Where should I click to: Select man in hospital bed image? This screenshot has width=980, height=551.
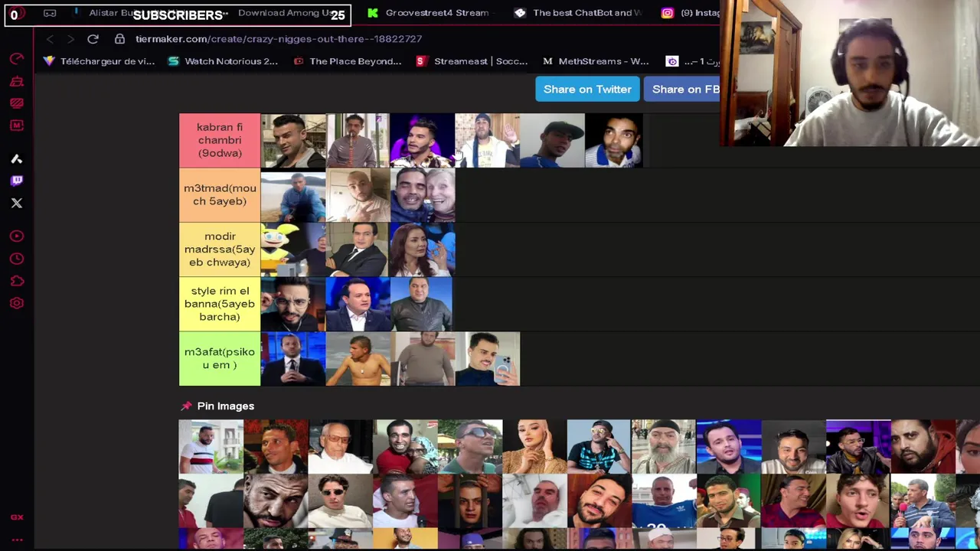point(535,501)
